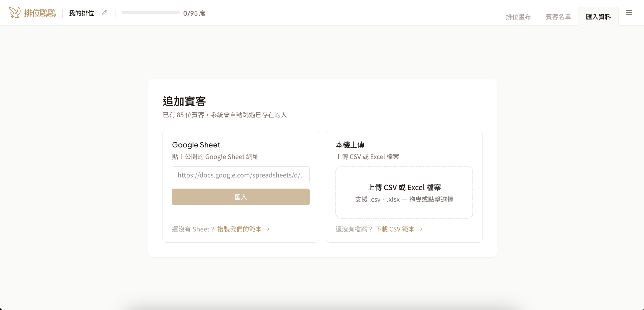Click the bird logo icon

(15, 13)
